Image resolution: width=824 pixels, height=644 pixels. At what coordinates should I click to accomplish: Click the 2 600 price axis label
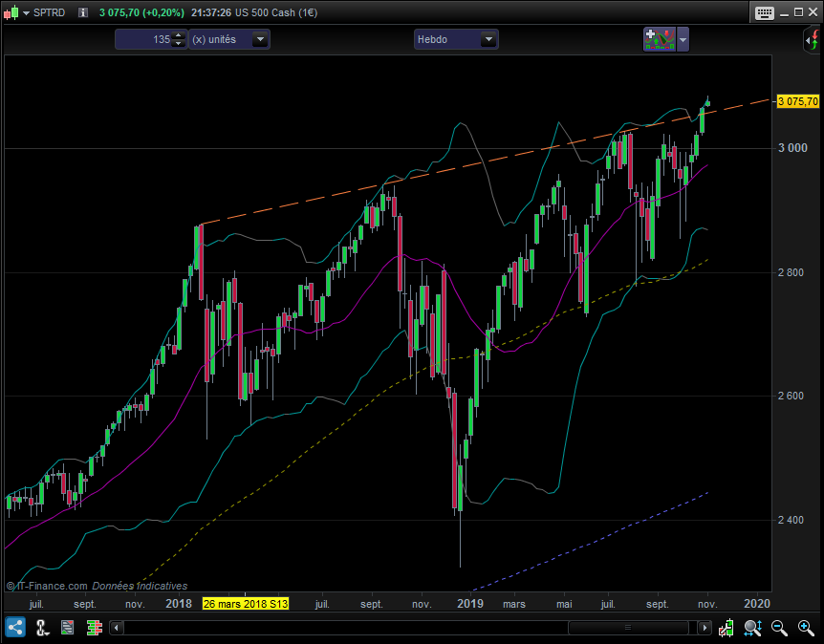tap(791, 396)
